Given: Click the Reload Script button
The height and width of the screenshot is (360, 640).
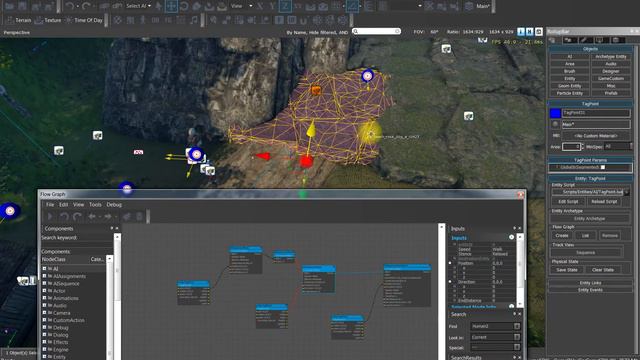Looking at the screenshot, I should click(604, 202).
